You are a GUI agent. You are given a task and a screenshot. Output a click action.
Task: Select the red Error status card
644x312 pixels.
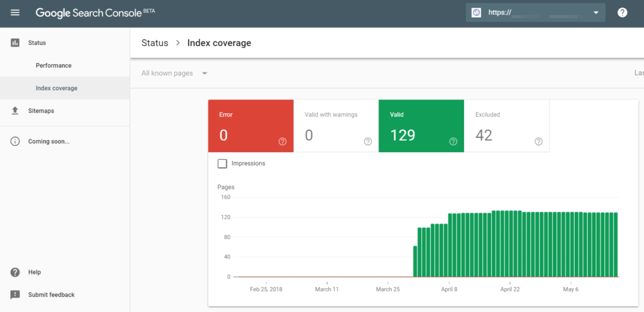coord(251,126)
